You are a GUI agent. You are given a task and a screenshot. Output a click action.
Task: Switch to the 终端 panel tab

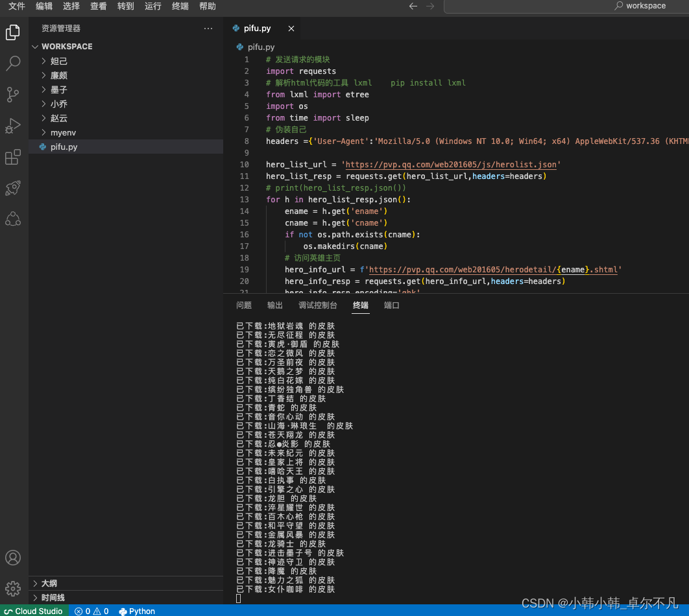361,305
